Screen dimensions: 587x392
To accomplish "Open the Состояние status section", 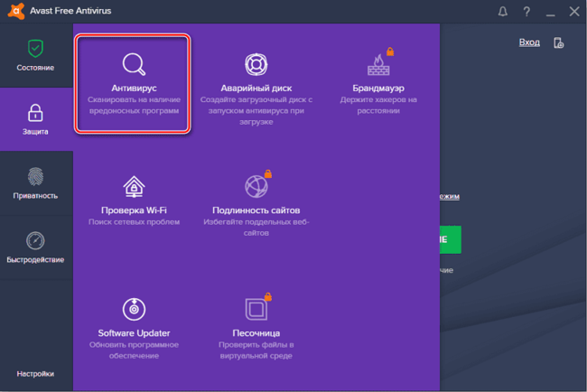I will coord(35,55).
